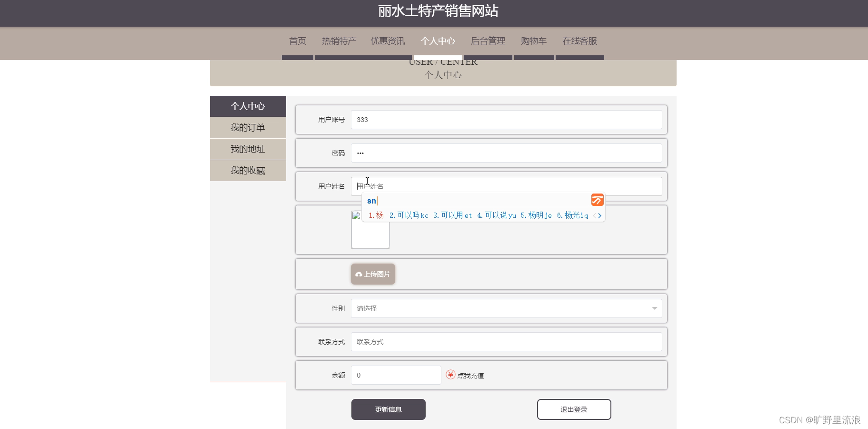Select candidate 杨 from the IME popup
The image size is (868, 429).
pos(376,215)
